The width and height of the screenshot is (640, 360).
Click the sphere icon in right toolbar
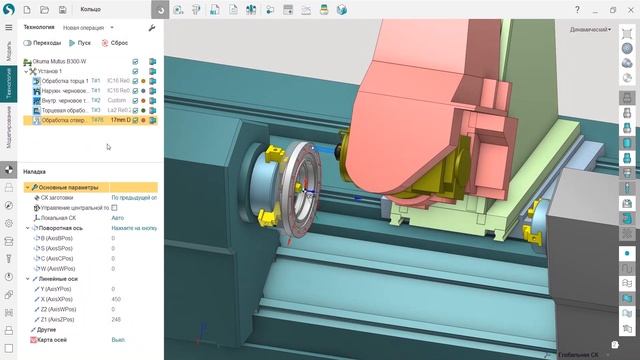pos(627,48)
